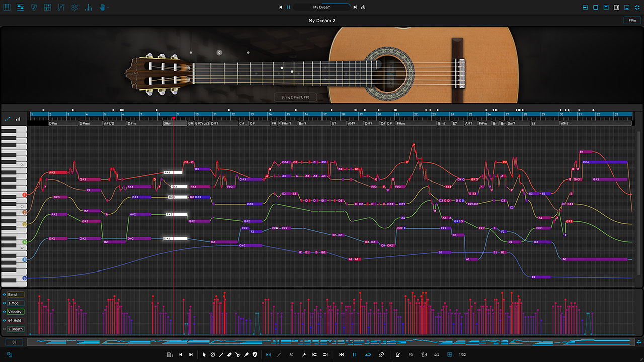Image resolution: width=644 pixels, height=362 pixels.
Task: Toggle the loop playback button
Action: (x=368, y=355)
